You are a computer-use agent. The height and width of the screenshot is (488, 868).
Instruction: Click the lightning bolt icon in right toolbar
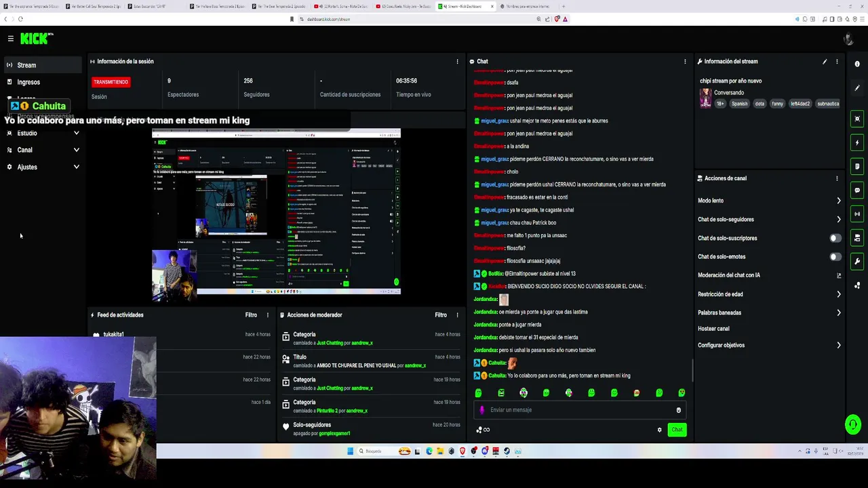pos(857,143)
